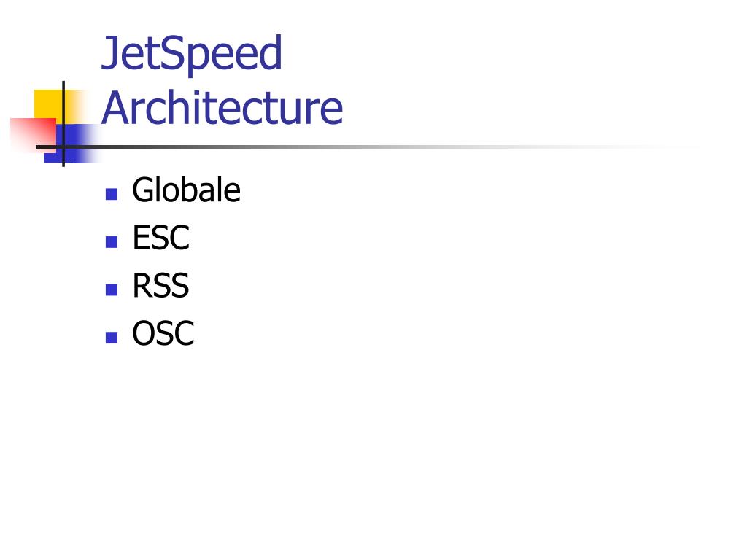This screenshot has height=560, width=747.
Task: Click the word JetSpeed in title
Action: coord(192,52)
